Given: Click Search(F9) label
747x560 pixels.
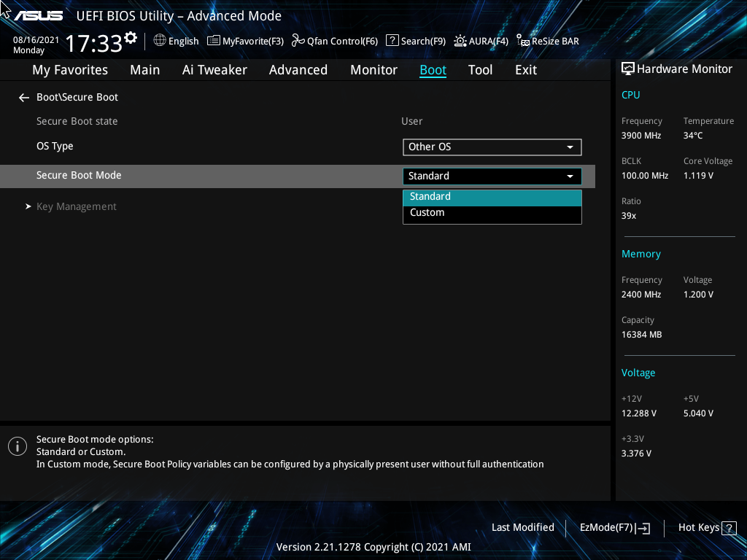Looking at the screenshot, I should [x=423, y=42].
